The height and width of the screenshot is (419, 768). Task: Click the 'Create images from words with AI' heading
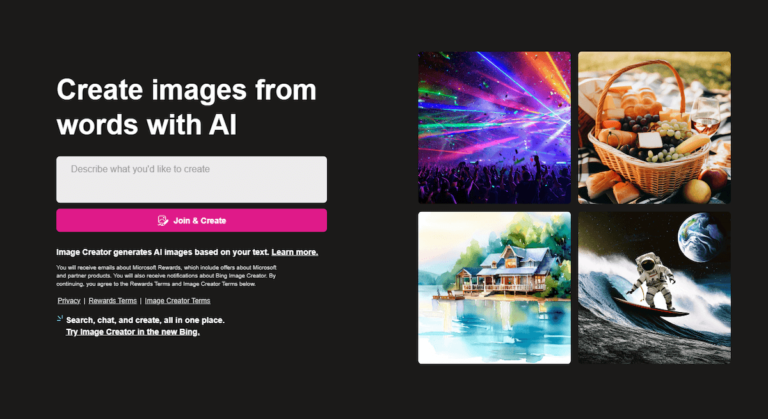[186, 107]
